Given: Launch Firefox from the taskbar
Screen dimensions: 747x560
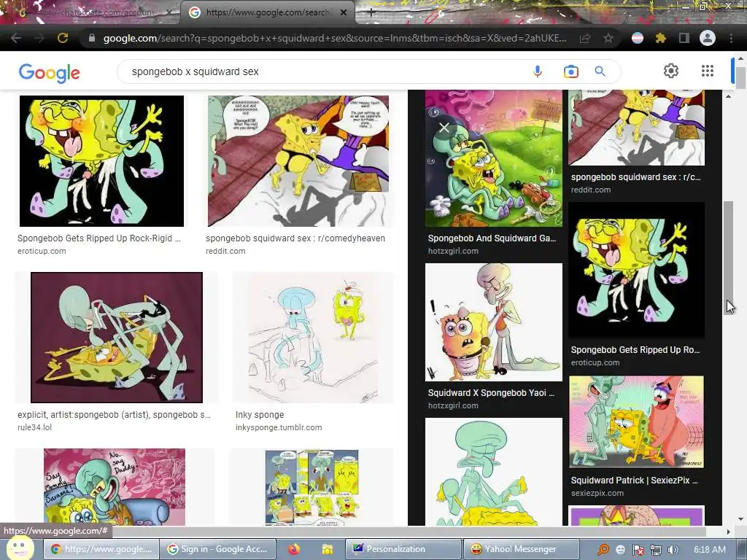Looking at the screenshot, I should pyautogui.click(x=294, y=550).
